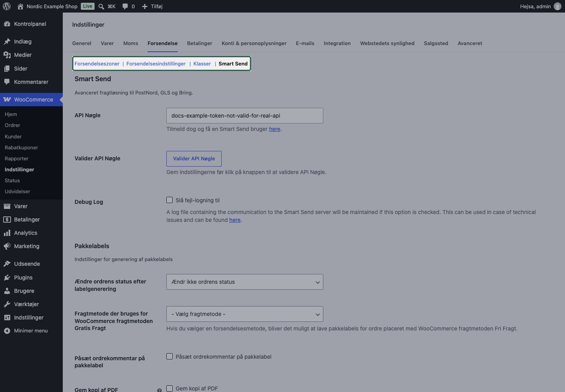Go to the Avanceret tab
This screenshot has height=392, width=565.
tap(470, 43)
